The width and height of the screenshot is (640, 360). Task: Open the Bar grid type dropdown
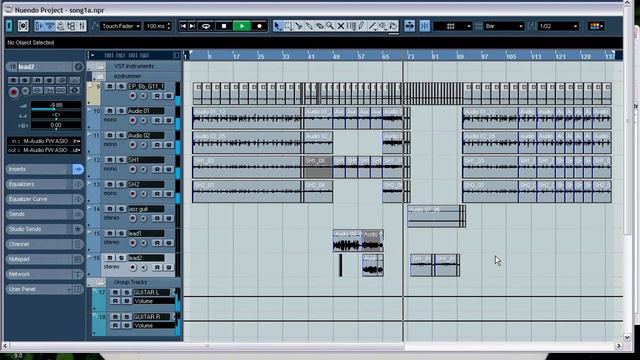[x=503, y=26]
